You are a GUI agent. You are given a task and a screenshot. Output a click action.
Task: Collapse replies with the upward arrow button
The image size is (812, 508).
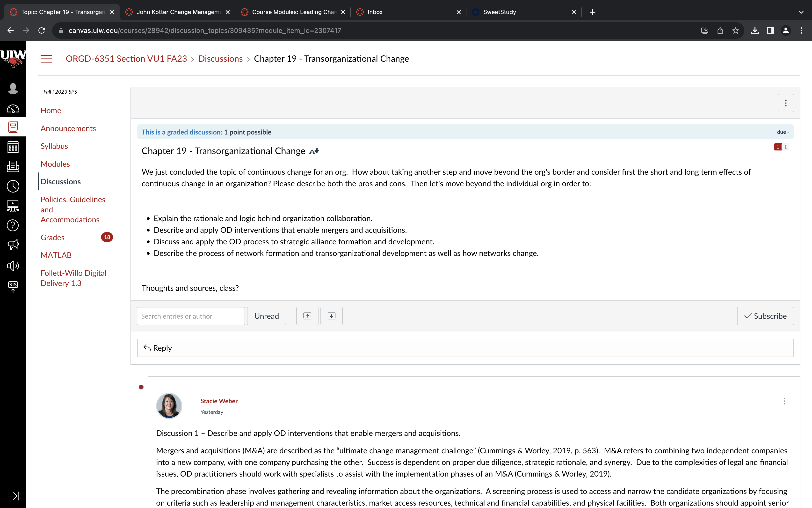click(x=307, y=316)
